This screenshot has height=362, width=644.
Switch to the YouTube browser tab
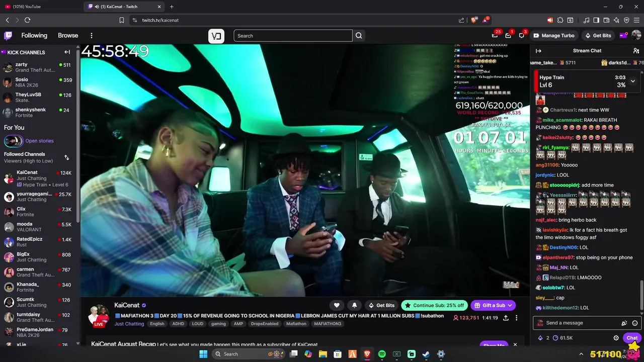(x=41, y=7)
